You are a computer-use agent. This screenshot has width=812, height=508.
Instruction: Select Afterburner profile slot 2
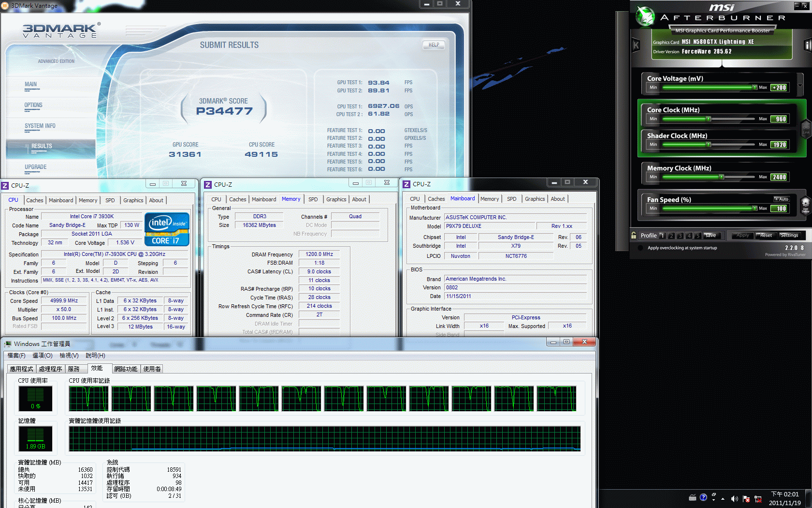pos(671,236)
